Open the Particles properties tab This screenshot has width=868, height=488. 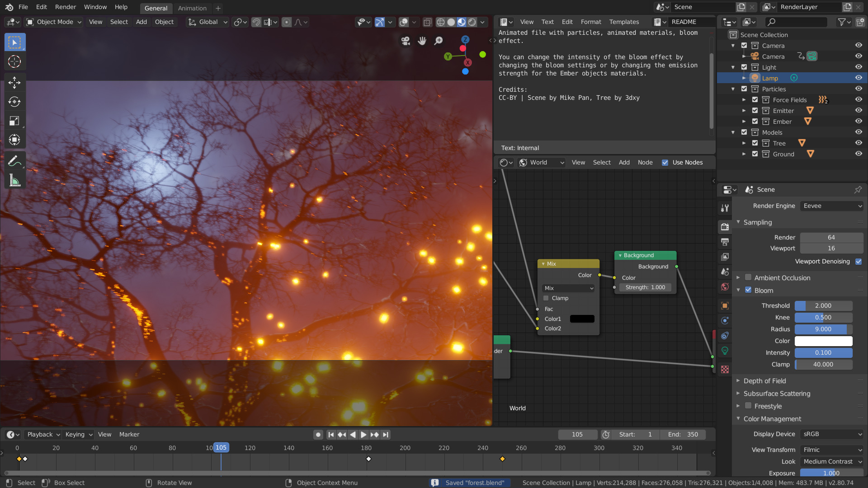(x=725, y=320)
